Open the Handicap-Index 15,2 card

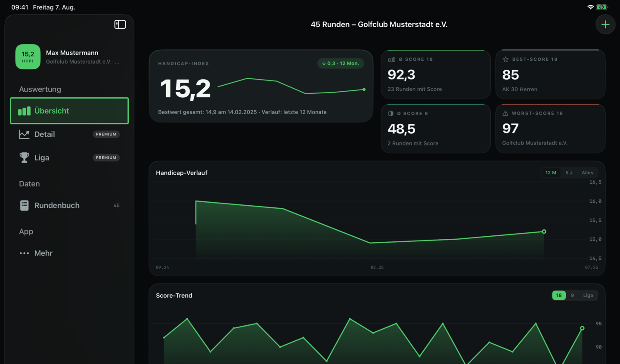(261, 86)
